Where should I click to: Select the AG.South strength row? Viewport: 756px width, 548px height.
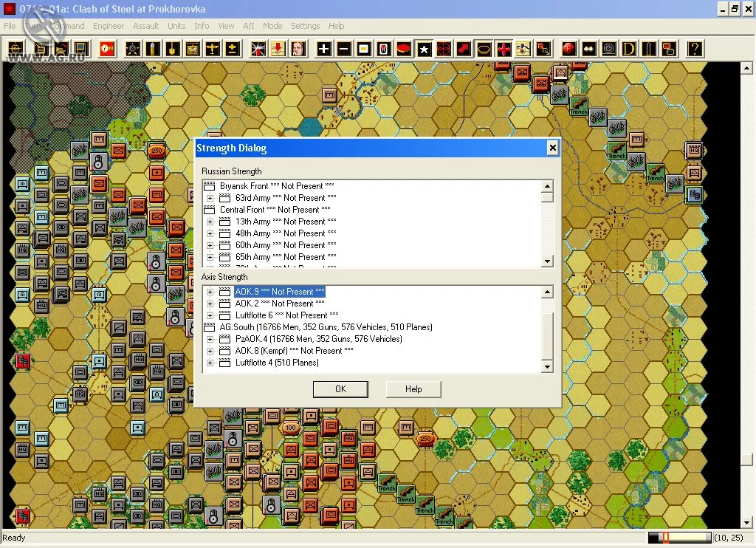326,327
